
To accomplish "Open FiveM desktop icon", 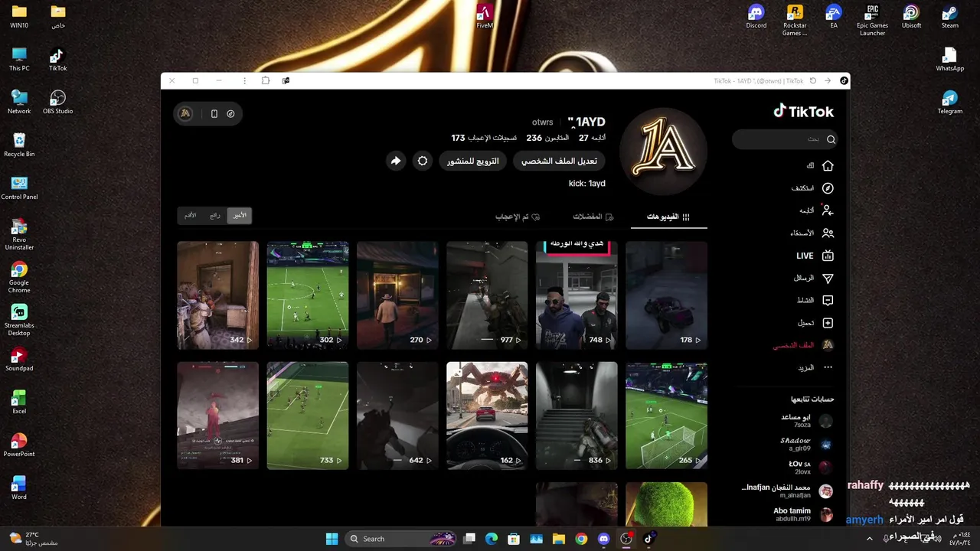I will point(484,17).
